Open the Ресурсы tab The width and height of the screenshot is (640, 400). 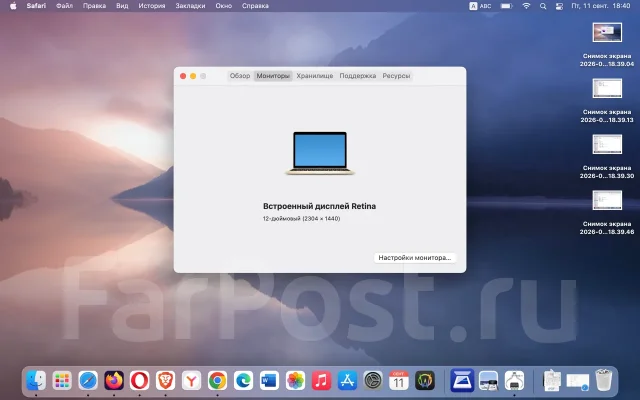[x=396, y=76]
